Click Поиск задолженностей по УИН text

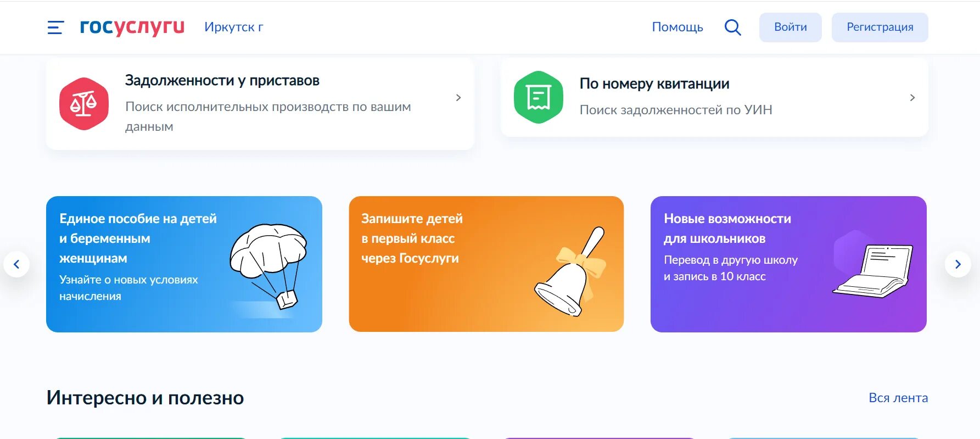(x=676, y=110)
